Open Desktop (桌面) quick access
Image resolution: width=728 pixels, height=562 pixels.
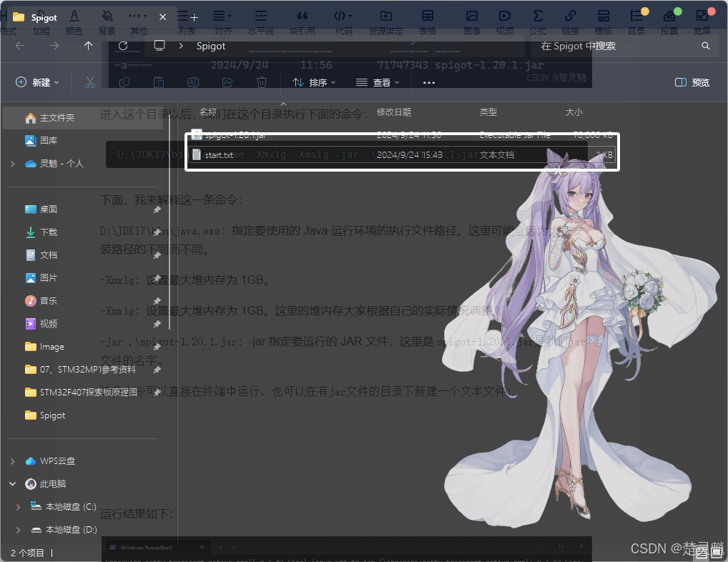point(41,209)
